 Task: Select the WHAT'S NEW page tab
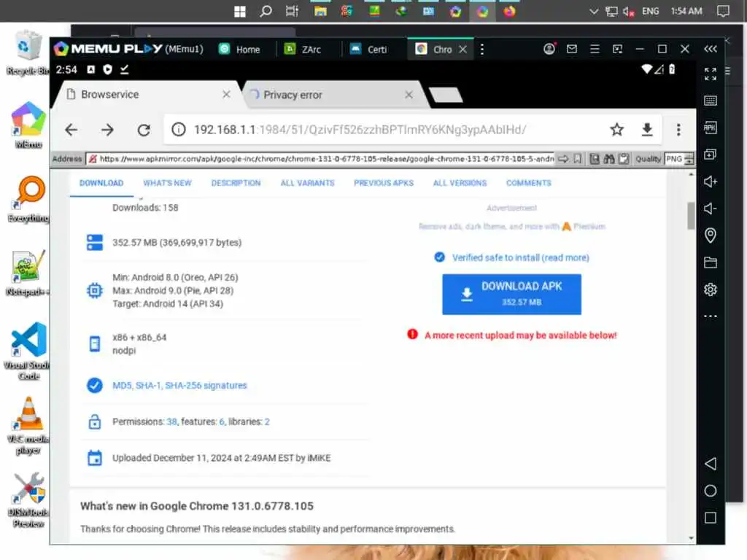point(167,183)
